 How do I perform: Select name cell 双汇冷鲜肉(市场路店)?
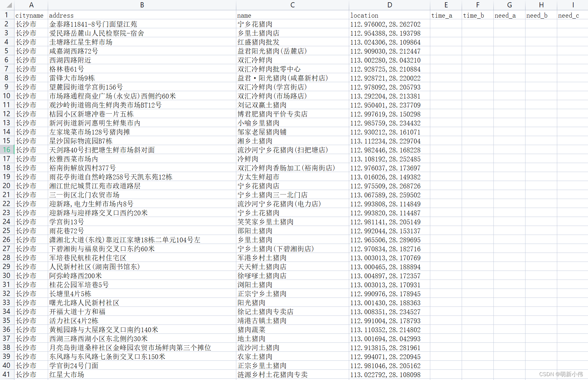tap(292, 96)
